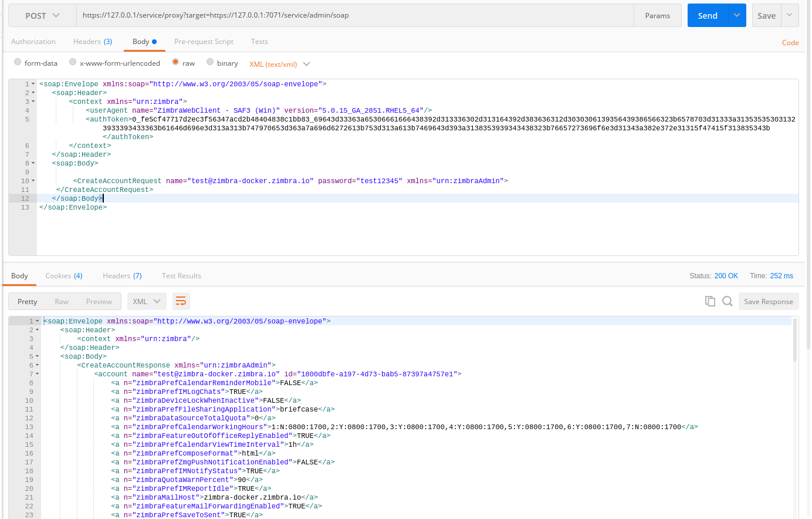812x519 pixels.
Task: Click inside the request URL field
Action: click(293, 15)
